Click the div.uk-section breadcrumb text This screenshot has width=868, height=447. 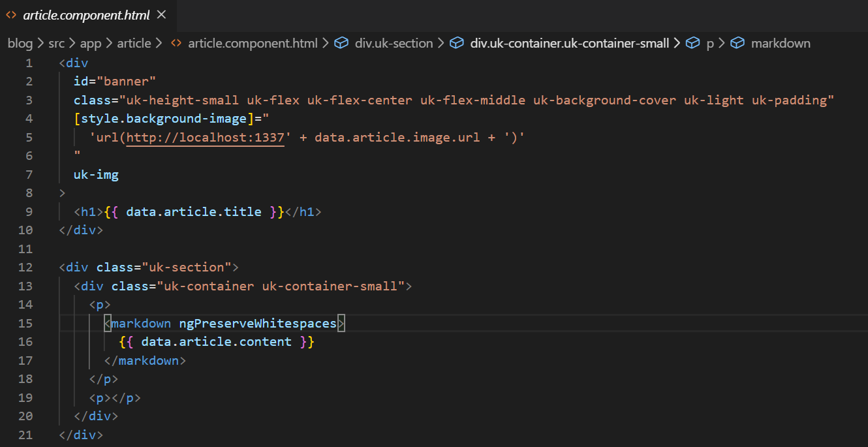point(394,43)
